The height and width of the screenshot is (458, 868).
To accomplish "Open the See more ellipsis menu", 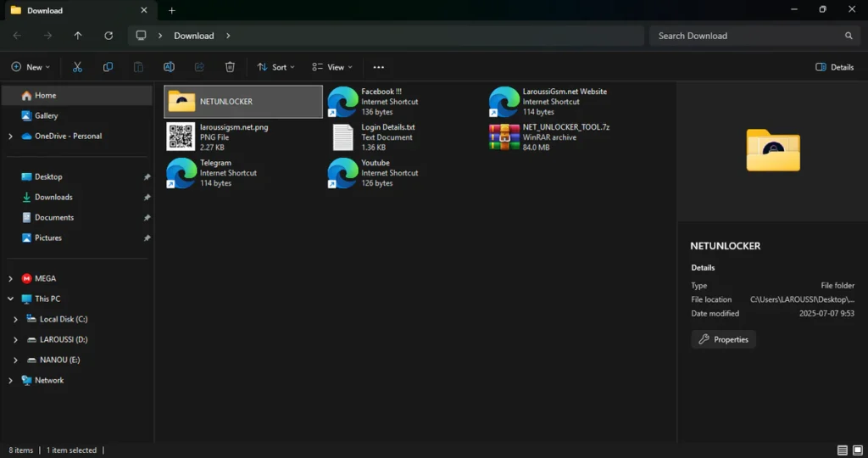I will 379,67.
